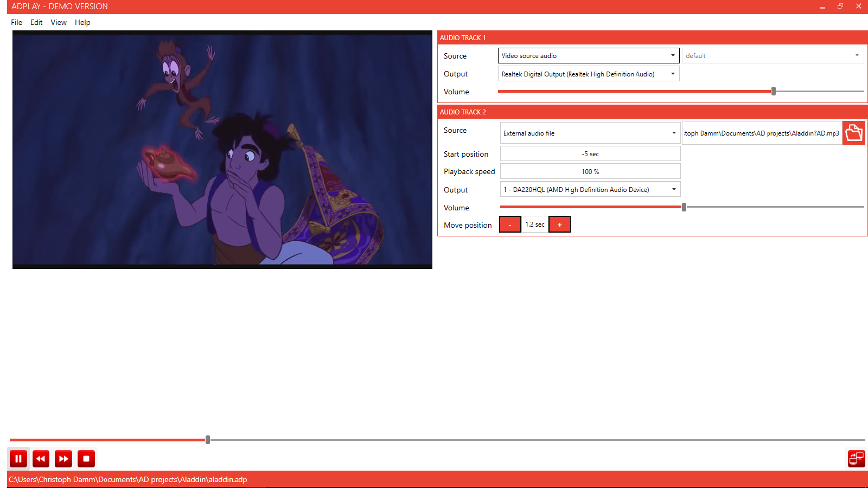Click the Start position label

[466, 155]
